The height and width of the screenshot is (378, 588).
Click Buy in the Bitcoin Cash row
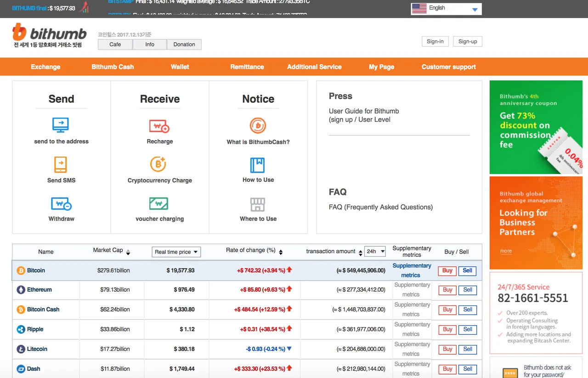tap(447, 310)
